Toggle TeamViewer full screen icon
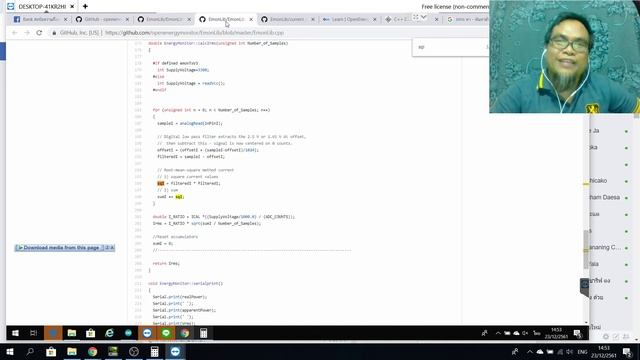The image size is (640, 360). coord(416,17)
